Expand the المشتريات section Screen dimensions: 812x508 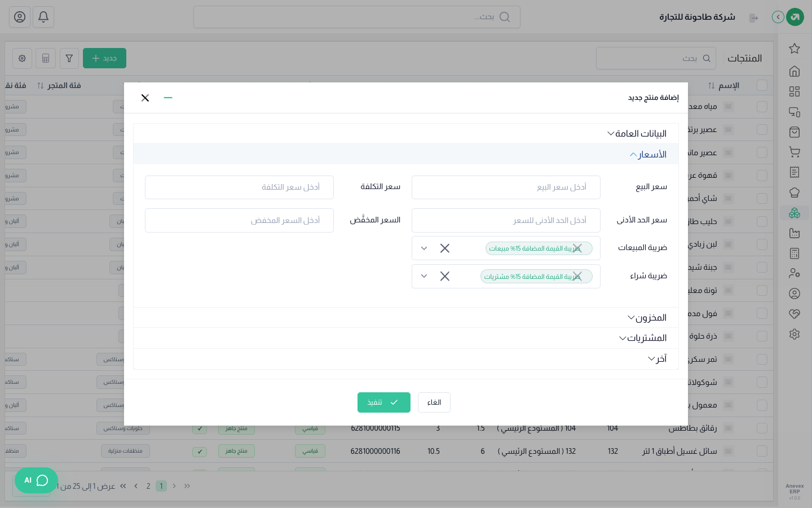[406, 338]
